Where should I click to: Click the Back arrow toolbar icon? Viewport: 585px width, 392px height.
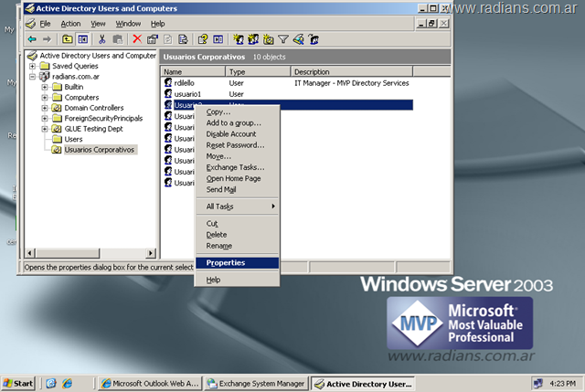(x=32, y=39)
